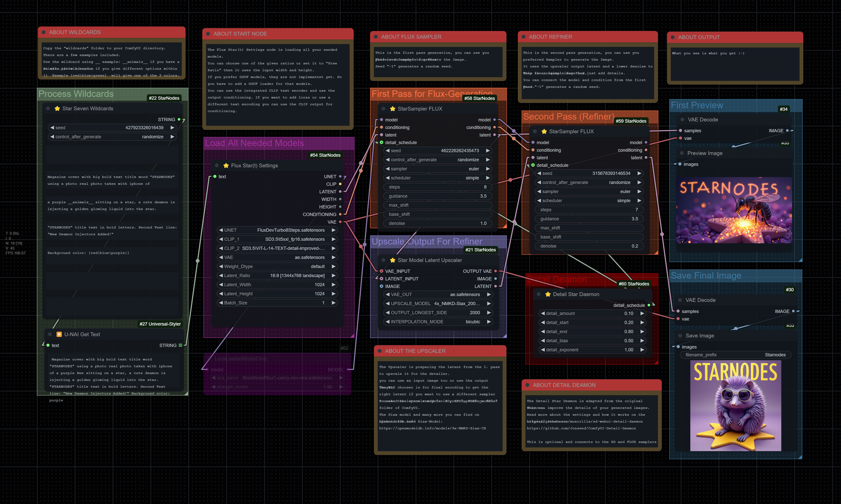Click the #60 StarNodes badge
841x504 pixels.
(633, 284)
